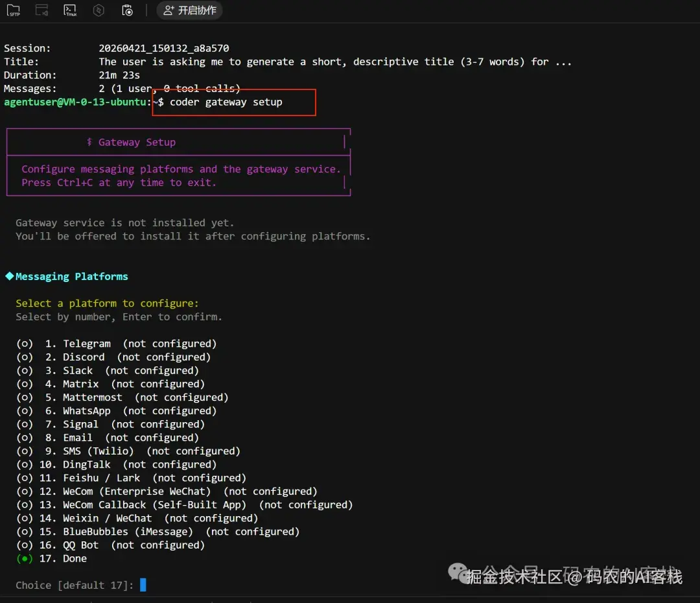The width and height of the screenshot is (700, 603).
Task: Click the 'DingTalk' platform text
Action: (87, 464)
